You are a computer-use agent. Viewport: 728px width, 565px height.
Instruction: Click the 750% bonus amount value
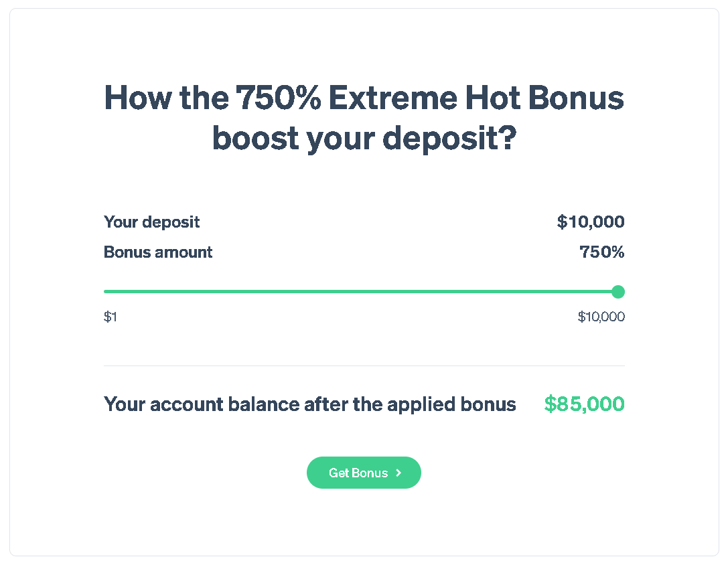(601, 252)
